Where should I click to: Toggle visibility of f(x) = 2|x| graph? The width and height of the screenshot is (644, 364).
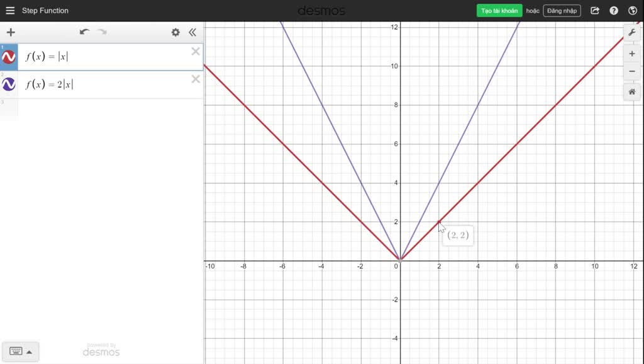(x=8, y=84)
